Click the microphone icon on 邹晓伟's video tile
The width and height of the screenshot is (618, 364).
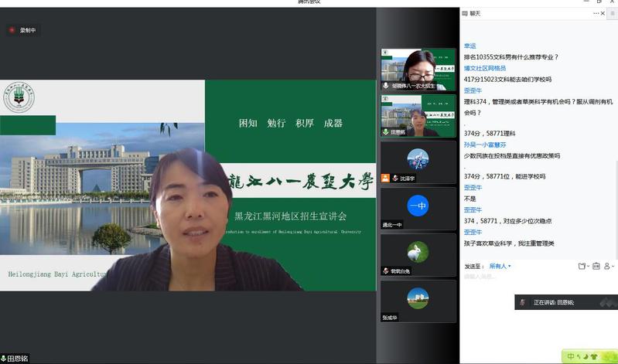click(x=385, y=86)
